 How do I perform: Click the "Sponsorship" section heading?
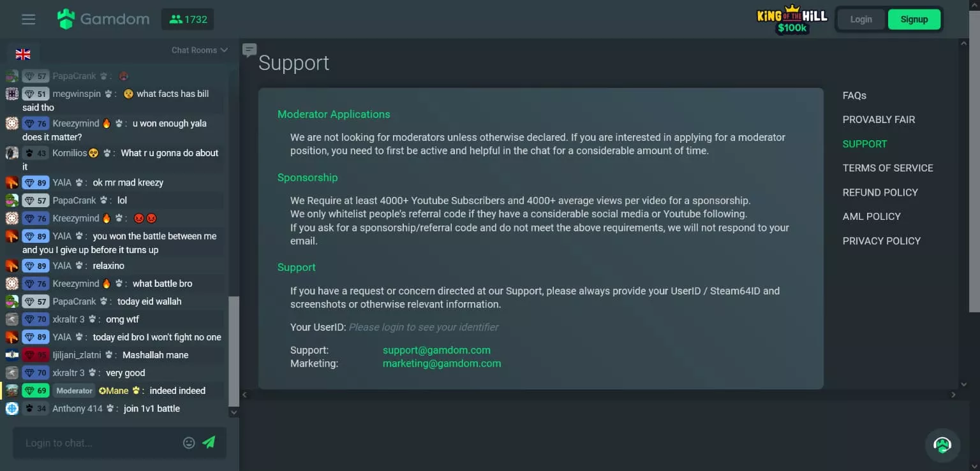coord(308,177)
